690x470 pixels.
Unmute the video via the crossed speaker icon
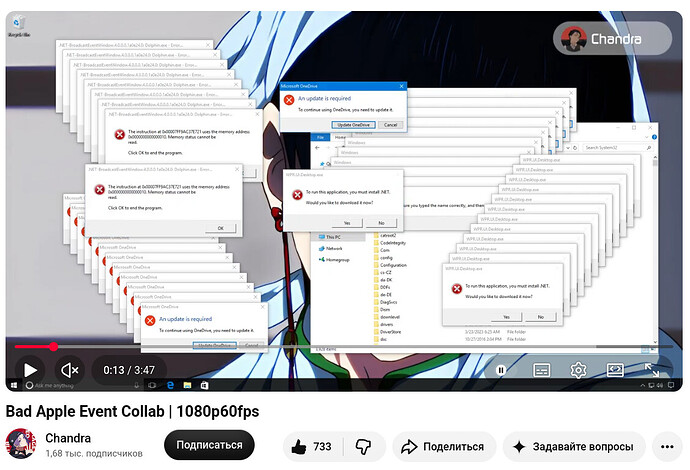tap(70, 370)
